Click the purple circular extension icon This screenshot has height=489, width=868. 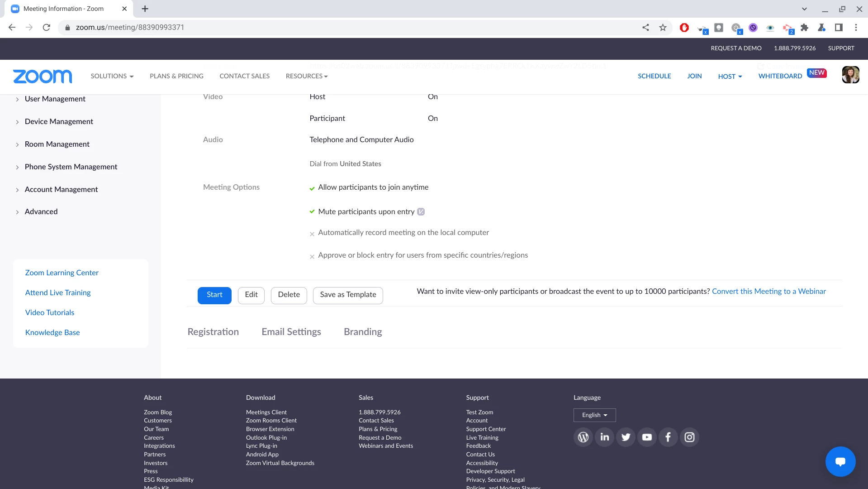[753, 28]
